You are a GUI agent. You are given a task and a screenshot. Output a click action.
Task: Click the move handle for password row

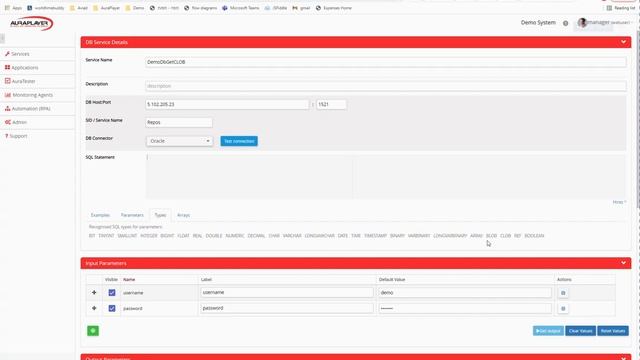[94, 309]
